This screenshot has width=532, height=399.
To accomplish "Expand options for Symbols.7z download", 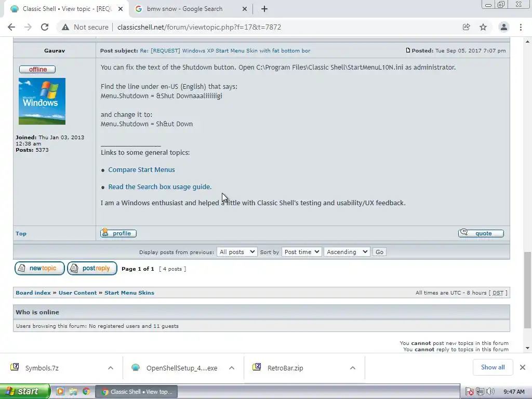I will coord(110,368).
